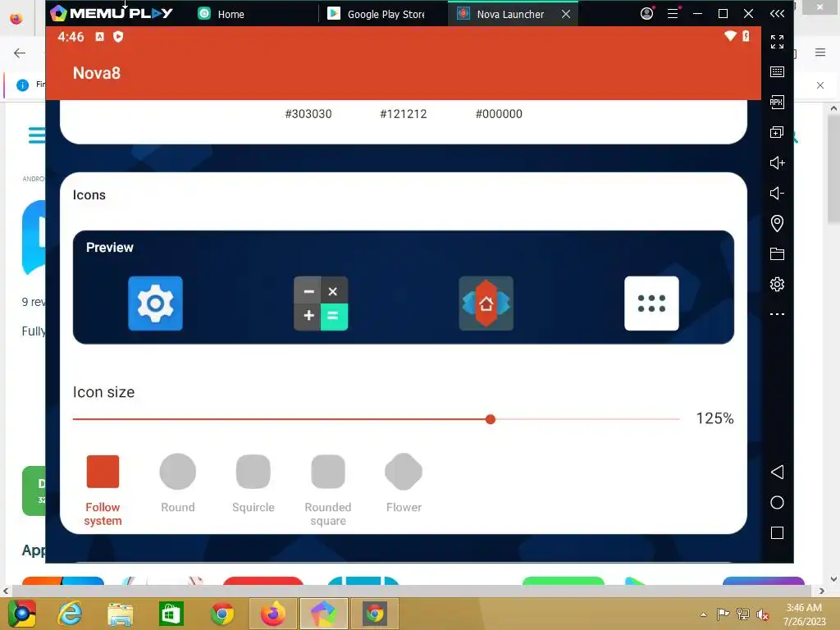Select Round icon shape
The width and height of the screenshot is (840, 630).
[x=178, y=484]
